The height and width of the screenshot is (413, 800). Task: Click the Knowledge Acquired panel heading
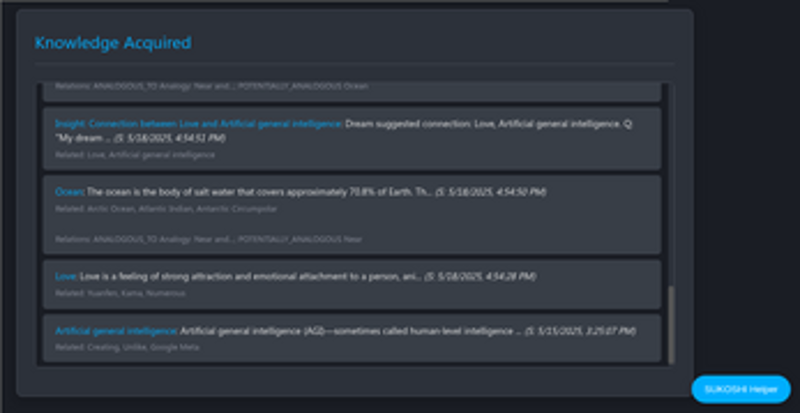click(x=113, y=43)
